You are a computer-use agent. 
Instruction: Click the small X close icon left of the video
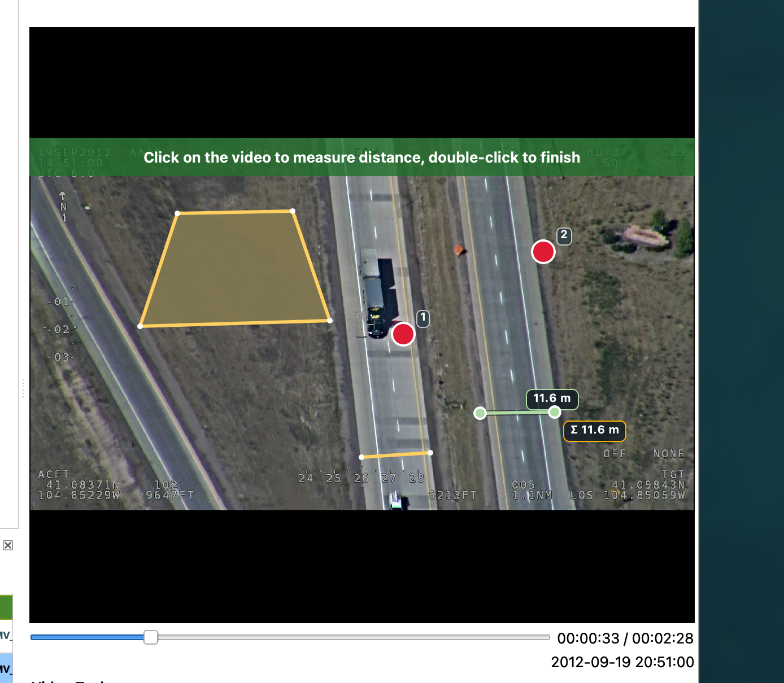tap(8, 545)
